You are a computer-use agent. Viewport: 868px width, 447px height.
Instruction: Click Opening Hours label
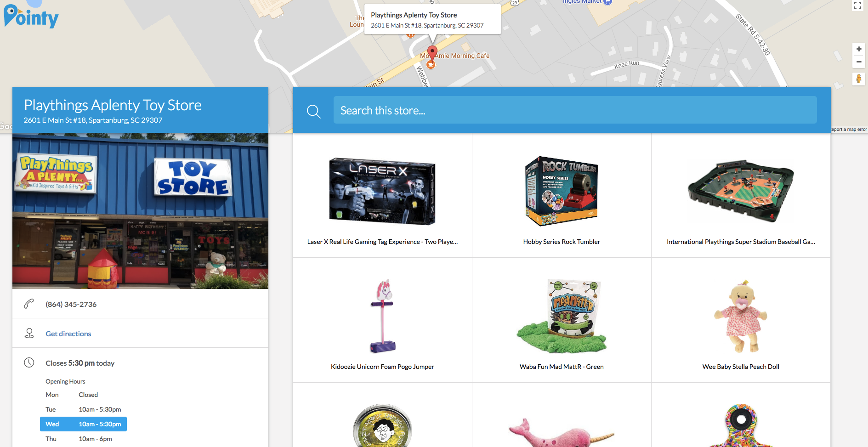point(65,381)
